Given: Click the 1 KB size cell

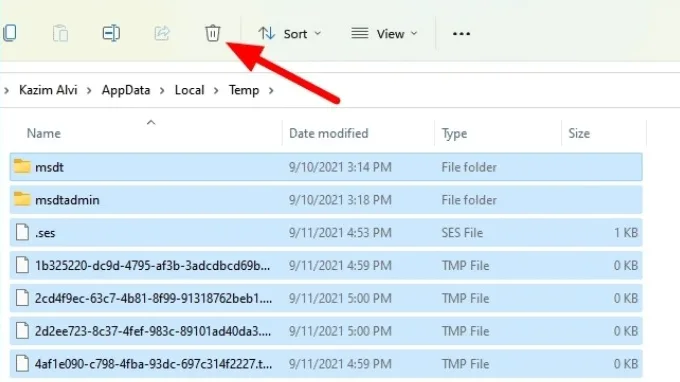Looking at the screenshot, I should [626, 233].
